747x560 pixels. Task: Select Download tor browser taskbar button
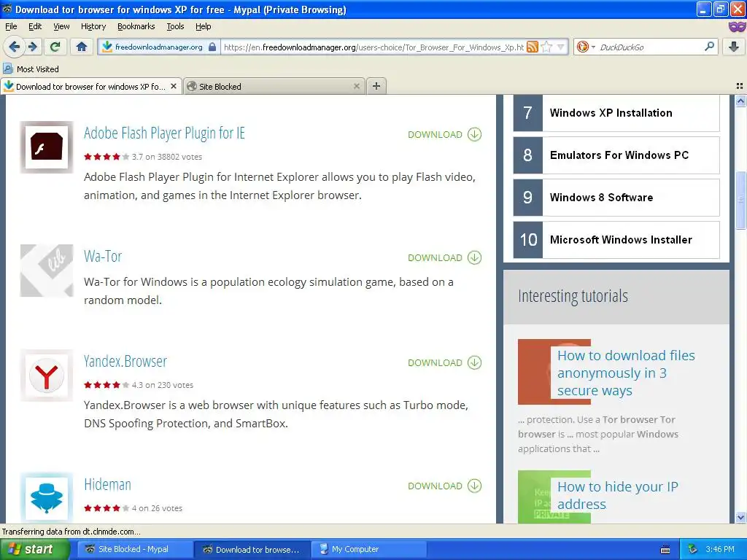(x=252, y=549)
